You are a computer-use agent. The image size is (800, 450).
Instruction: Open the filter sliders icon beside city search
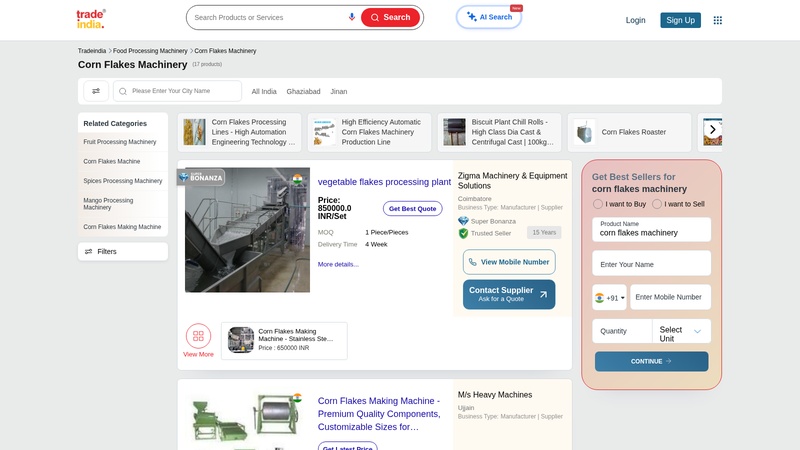coord(96,91)
